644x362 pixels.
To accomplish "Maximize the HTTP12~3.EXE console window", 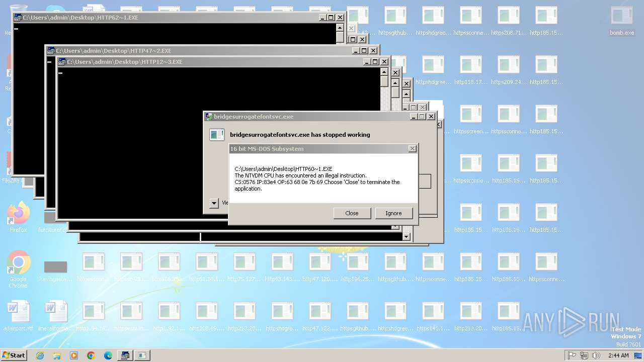I will [x=375, y=62].
